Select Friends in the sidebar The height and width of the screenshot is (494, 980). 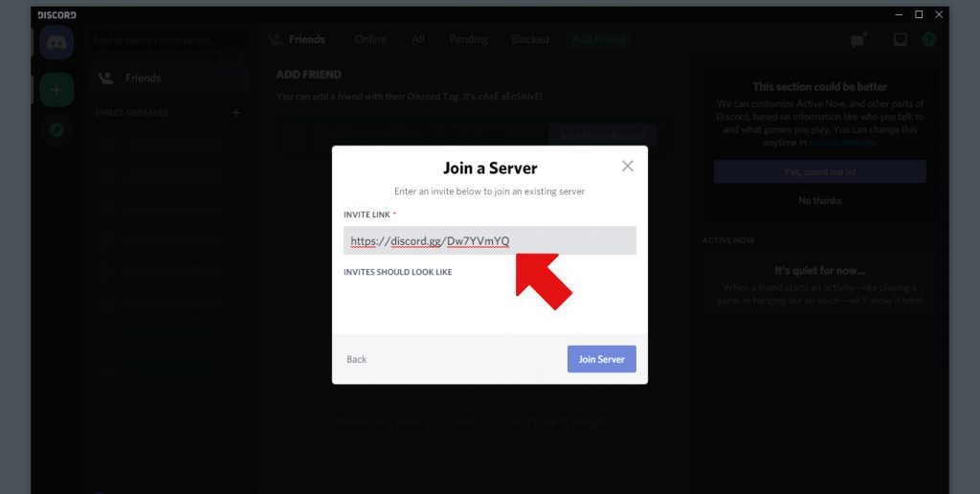coord(167,79)
